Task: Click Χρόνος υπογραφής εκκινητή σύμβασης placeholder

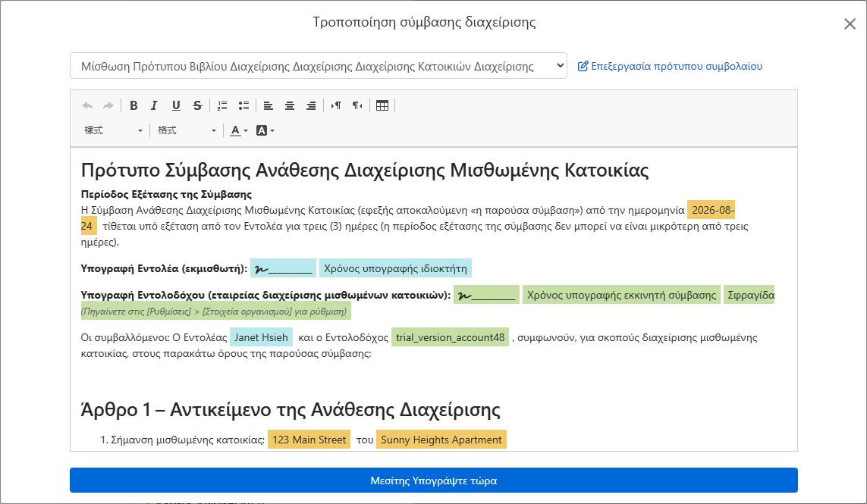Action: tap(621, 295)
